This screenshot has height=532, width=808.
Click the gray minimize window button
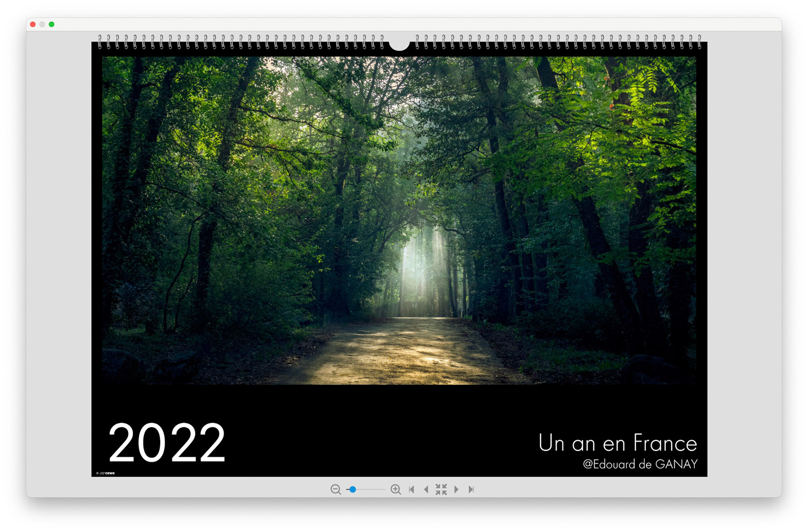42,24
